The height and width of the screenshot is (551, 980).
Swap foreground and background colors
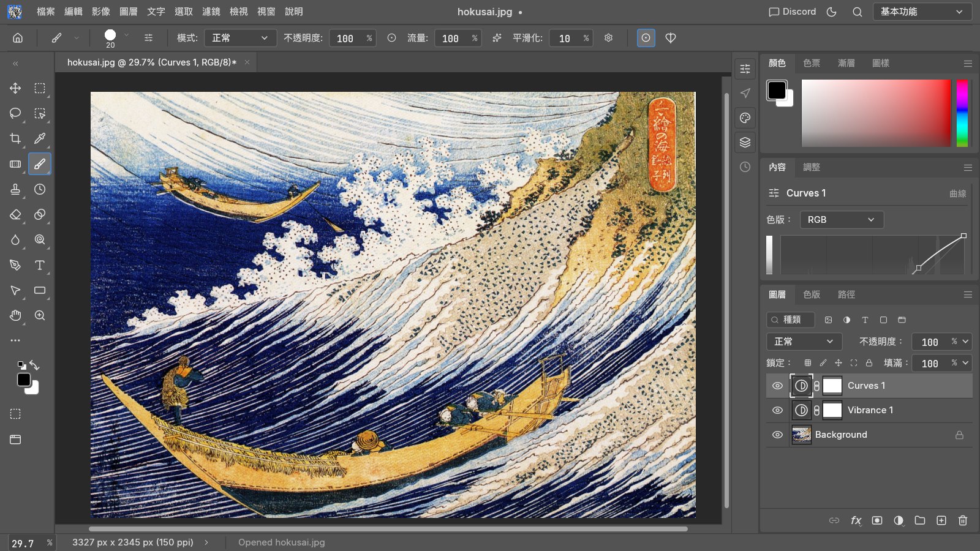coord(34,365)
